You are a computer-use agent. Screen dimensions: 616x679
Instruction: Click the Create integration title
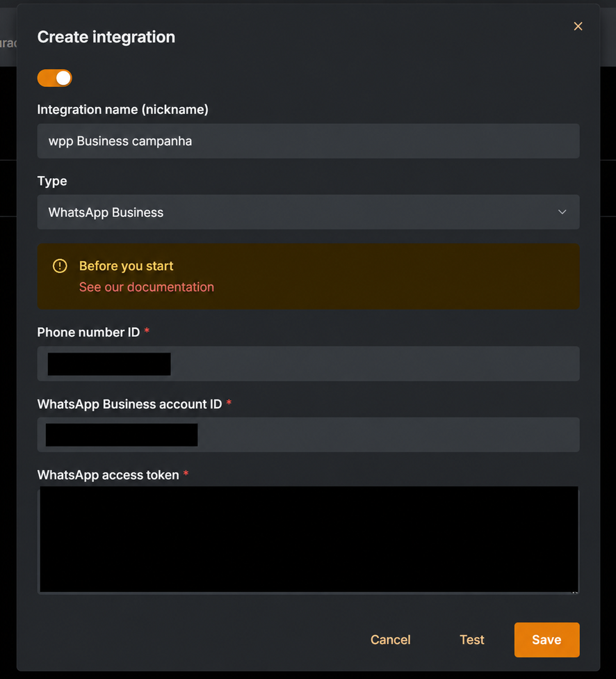tap(106, 38)
